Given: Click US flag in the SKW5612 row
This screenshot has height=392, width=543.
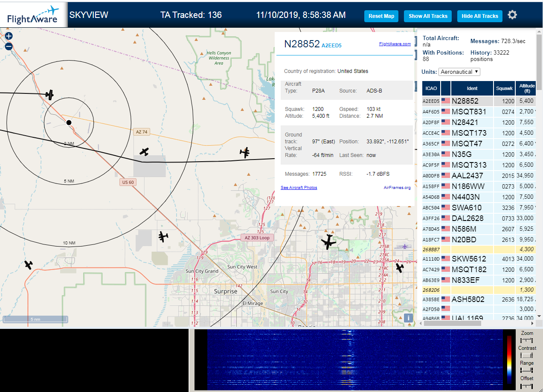Looking at the screenshot, I should pyautogui.click(x=446, y=258).
